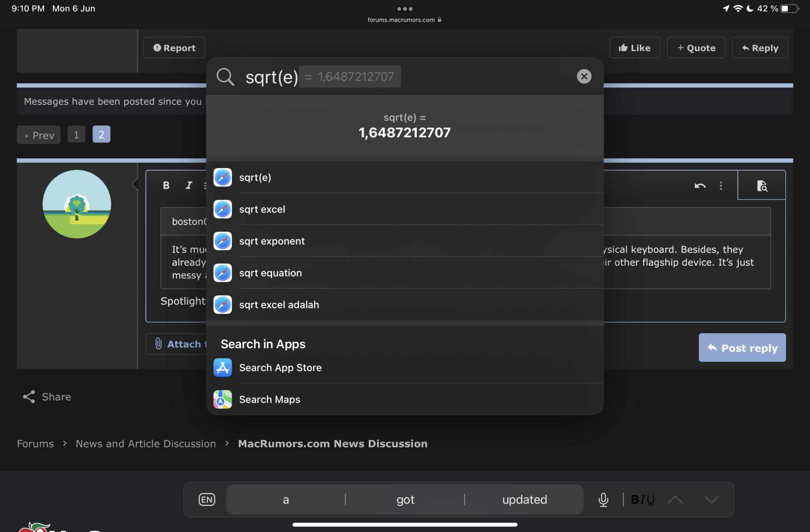This screenshot has width=810, height=532.
Task: Toggle bold in reply editor
Action: coord(166,185)
